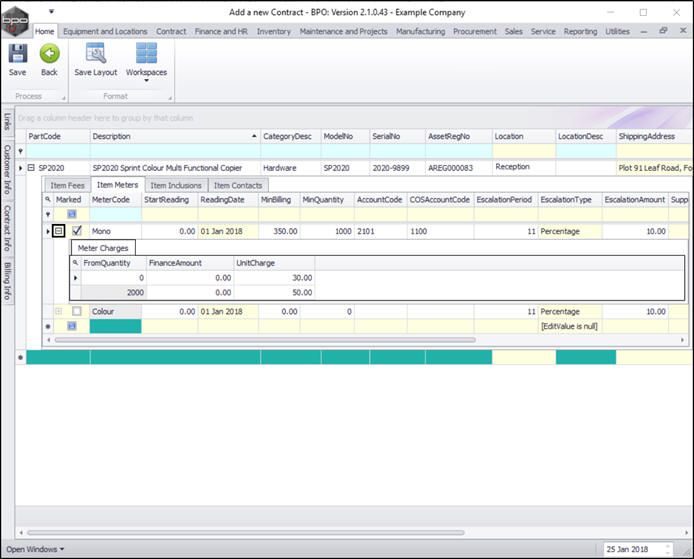Open the Open Windows dropdown

tap(33, 549)
